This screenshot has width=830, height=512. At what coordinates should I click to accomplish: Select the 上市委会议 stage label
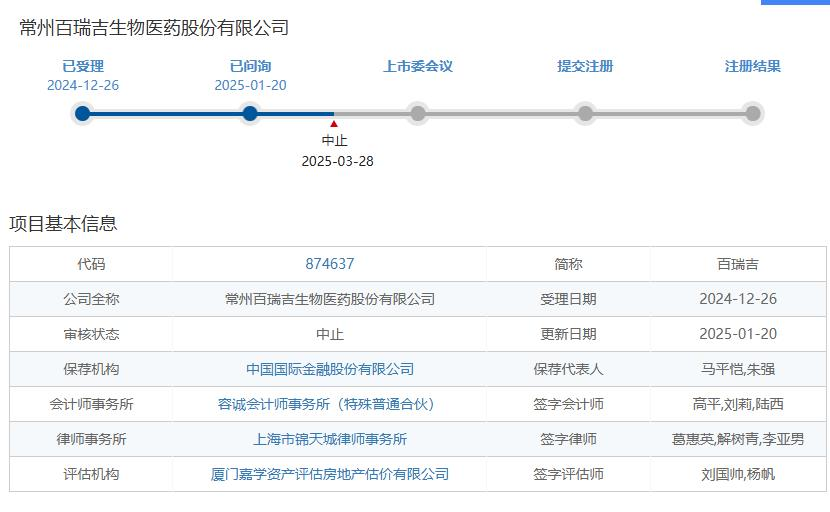click(418, 66)
